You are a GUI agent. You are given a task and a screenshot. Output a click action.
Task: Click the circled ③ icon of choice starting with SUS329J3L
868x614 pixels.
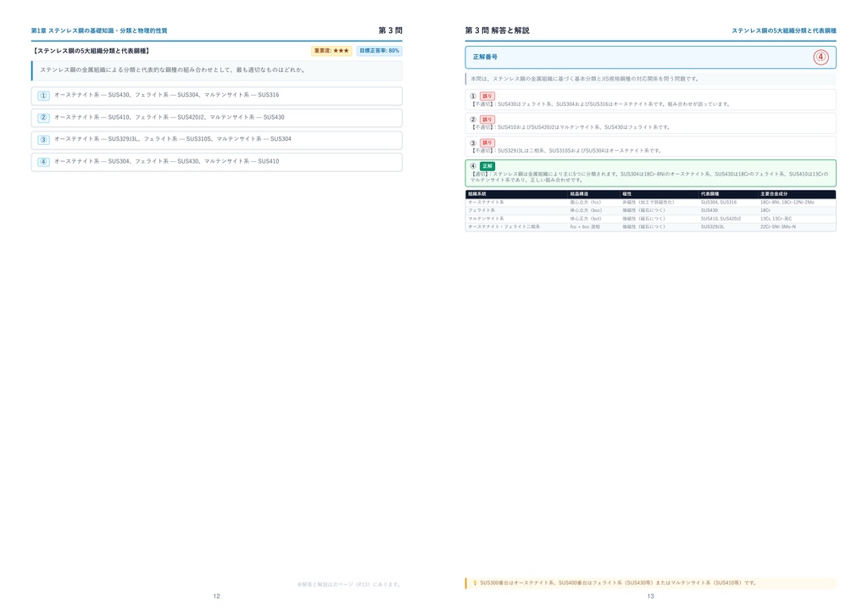[44, 140]
